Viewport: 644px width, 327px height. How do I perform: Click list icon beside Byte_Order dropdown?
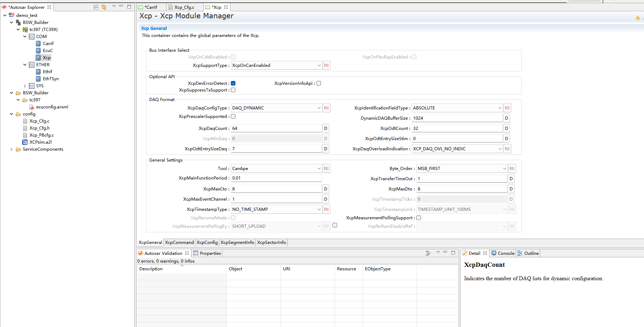512,169
